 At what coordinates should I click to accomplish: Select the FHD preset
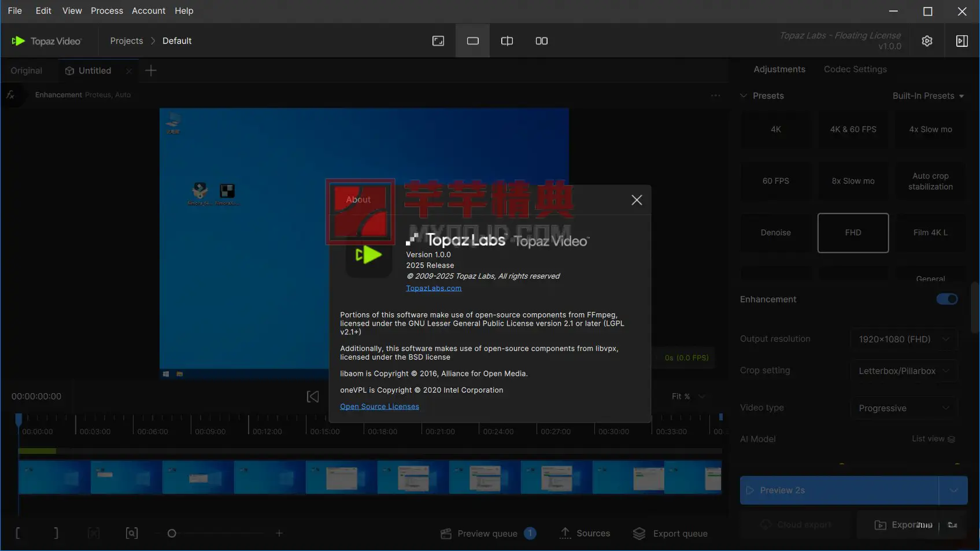(853, 233)
